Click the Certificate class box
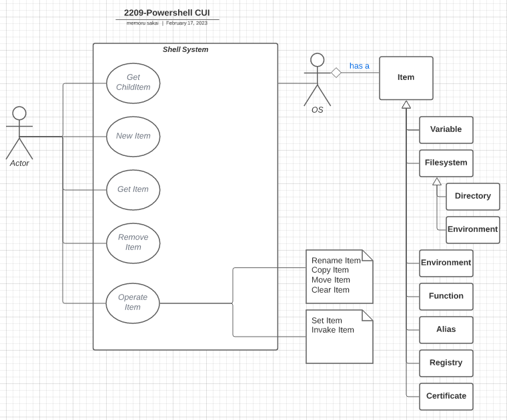Image resolution: width=507 pixels, height=420 pixels. (446, 397)
